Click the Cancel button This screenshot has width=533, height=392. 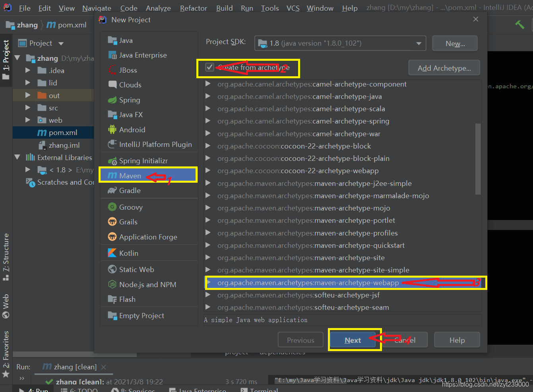(405, 340)
